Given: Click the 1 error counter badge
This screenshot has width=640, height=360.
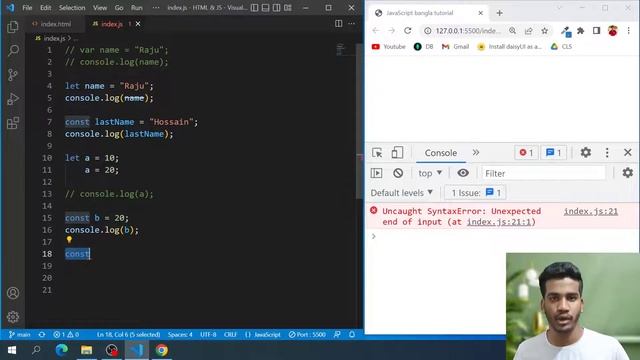Looking at the screenshot, I should point(526,153).
